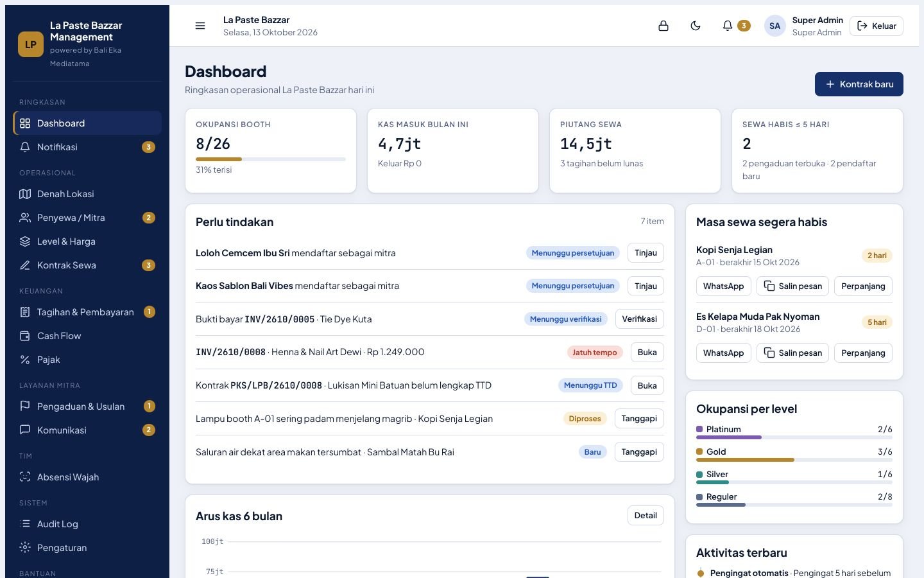
Task: Click the Kontrak Sewa pen icon
Action: click(25, 265)
